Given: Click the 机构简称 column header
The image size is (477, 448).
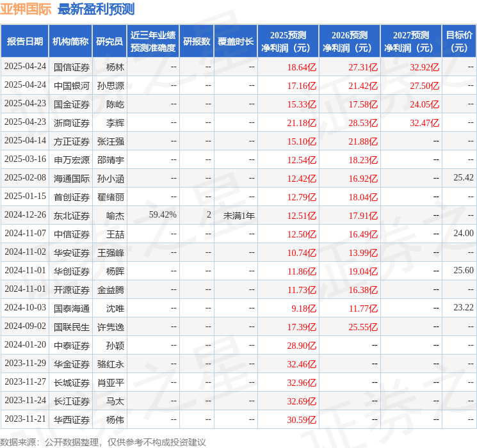Looking at the screenshot, I should click(70, 42).
